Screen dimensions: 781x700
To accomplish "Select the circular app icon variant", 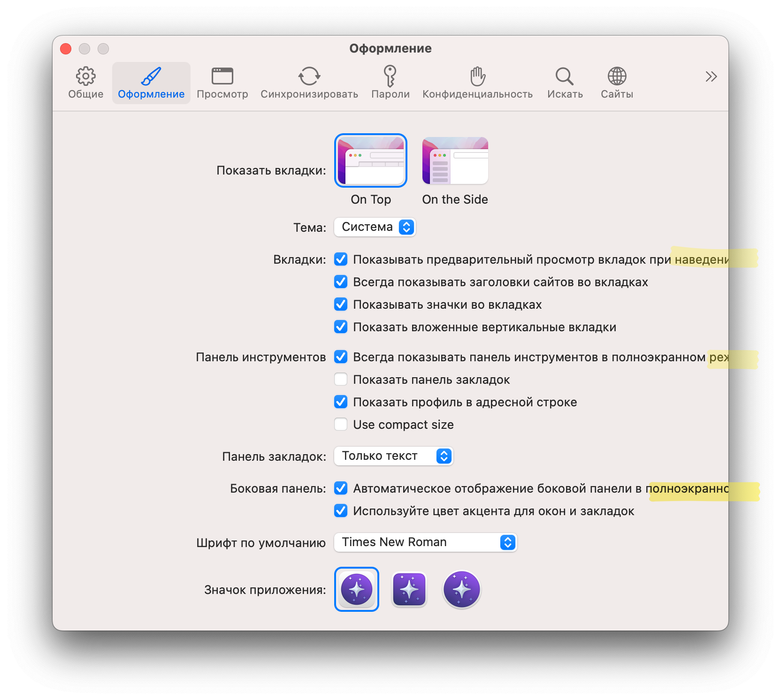I will pyautogui.click(x=462, y=589).
